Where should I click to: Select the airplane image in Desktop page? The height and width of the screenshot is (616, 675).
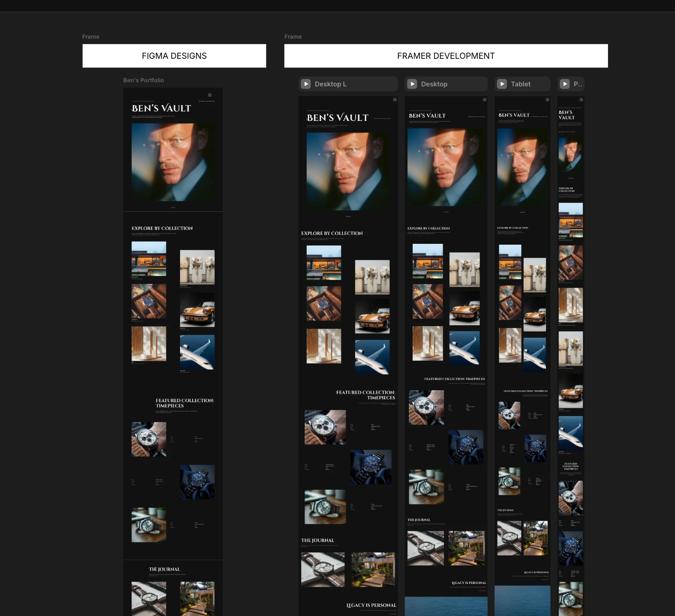tap(465, 348)
